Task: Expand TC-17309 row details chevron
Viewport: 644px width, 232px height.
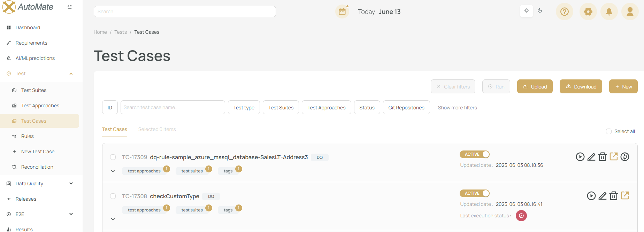Action: [x=113, y=171]
